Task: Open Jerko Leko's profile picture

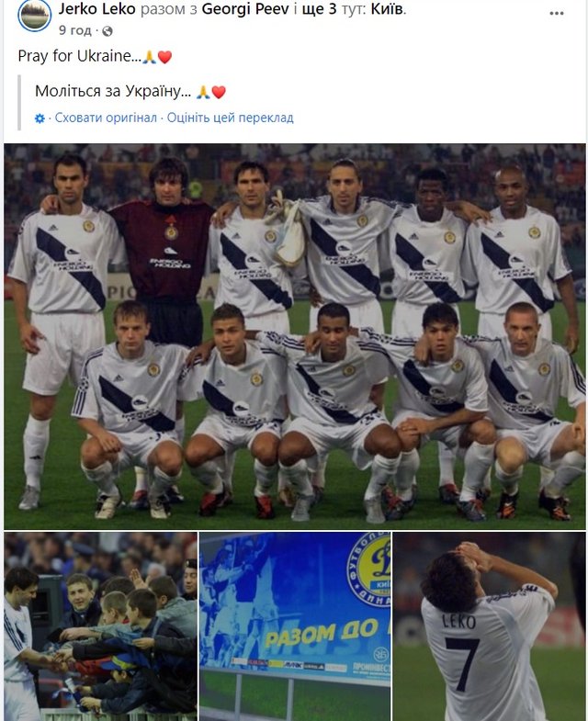Action: click(x=35, y=16)
